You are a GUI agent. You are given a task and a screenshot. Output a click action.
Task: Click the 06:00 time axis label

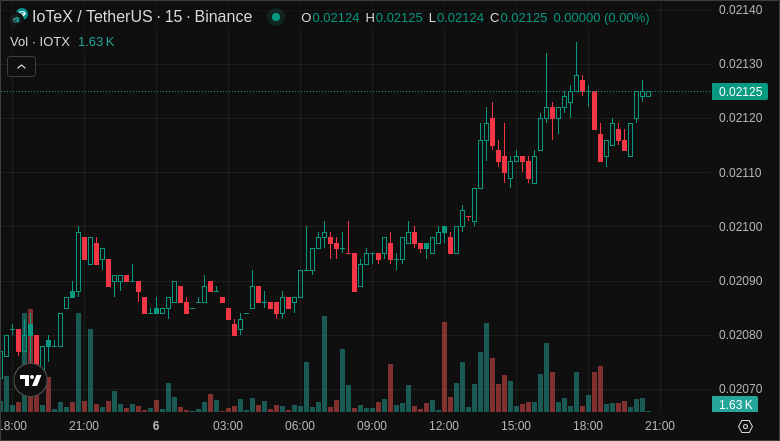click(x=299, y=426)
